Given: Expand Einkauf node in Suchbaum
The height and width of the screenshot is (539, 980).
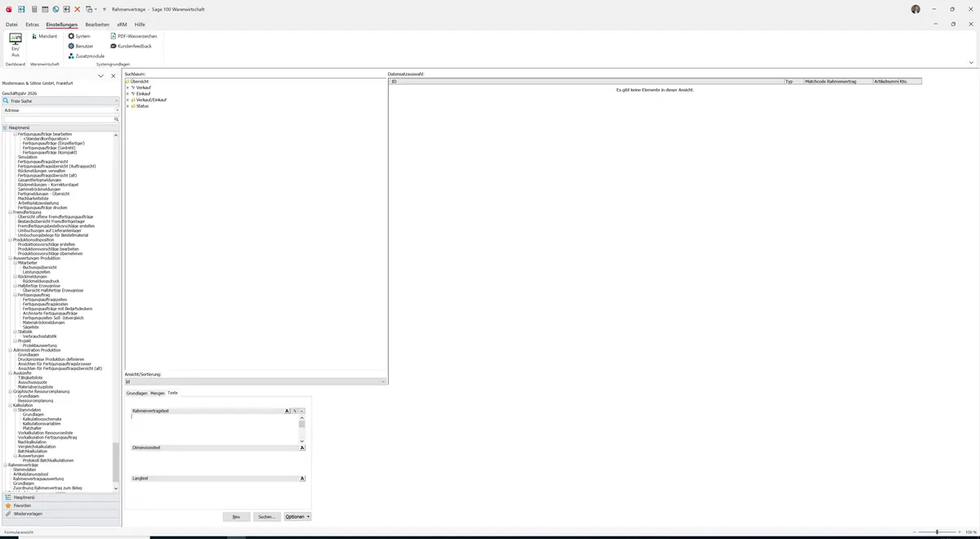Looking at the screenshot, I should pyautogui.click(x=127, y=94).
